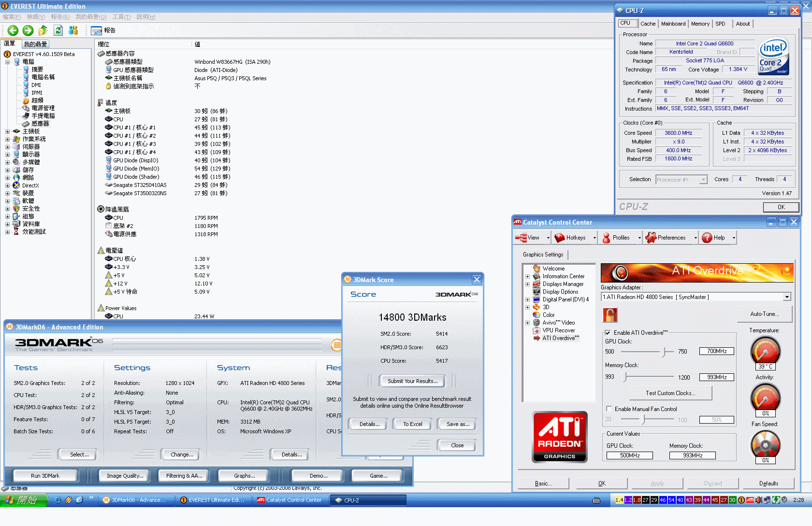The width and height of the screenshot is (812, 526).
Task: Switch to the Mainboard tab in CPU-Z
Action: (673, 24)
